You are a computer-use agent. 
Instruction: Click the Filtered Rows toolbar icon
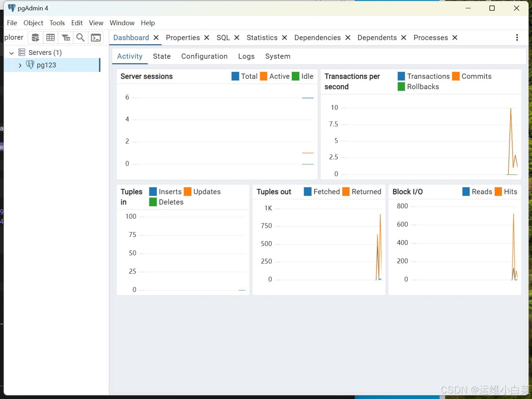pos(66,38)
